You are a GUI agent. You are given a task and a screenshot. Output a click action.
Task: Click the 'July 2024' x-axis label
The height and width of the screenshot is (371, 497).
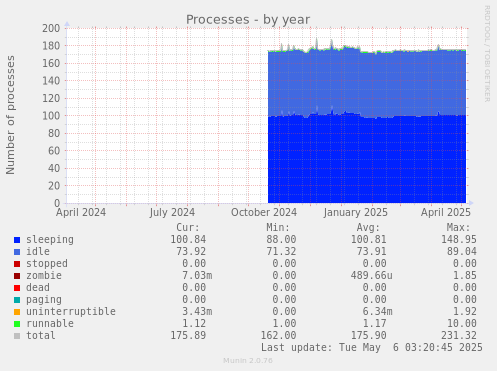(x=172, y=213)
